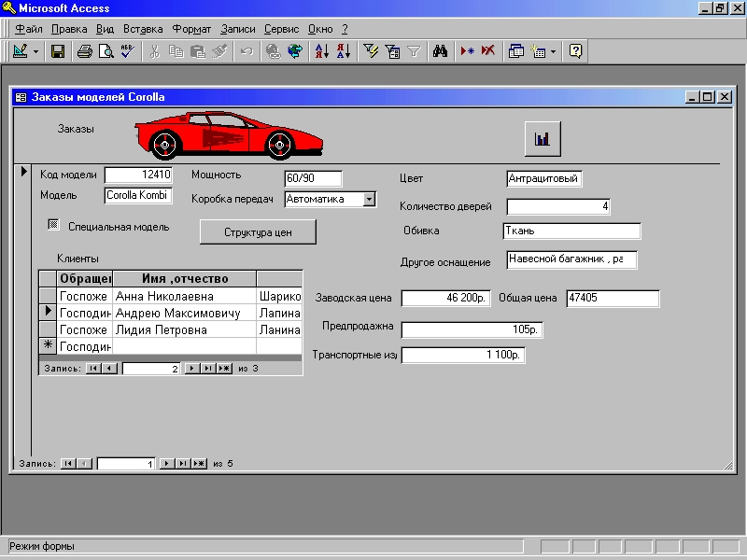This screenshot has width=747, height=560.
Task: Open Find with the binoculars icon
Action: [440, 51]
